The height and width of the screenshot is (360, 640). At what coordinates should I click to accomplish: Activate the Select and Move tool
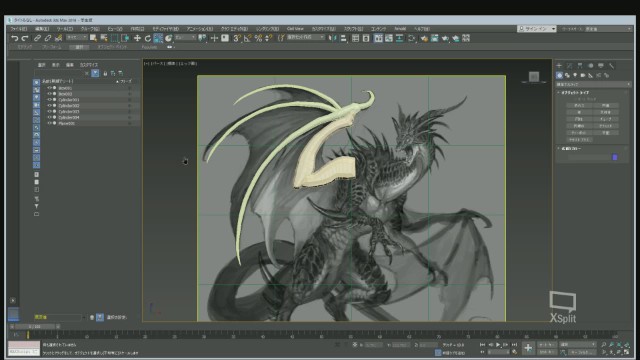tap(137, 38)
